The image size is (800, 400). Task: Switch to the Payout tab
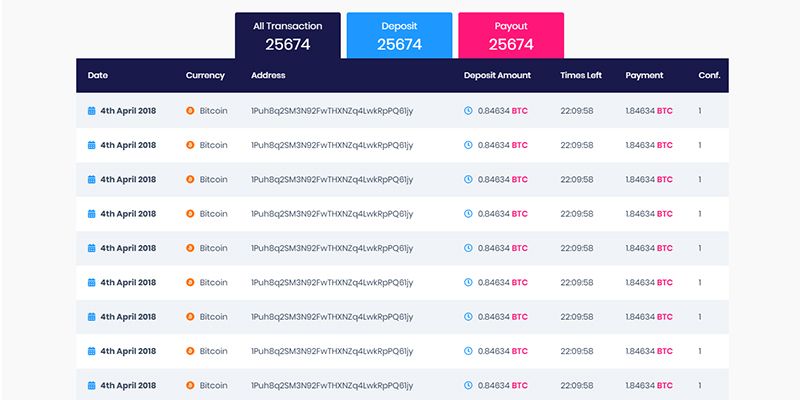pos(511,35)
